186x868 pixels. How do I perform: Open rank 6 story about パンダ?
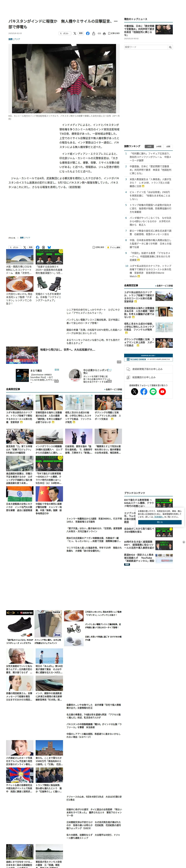(151, 221)
